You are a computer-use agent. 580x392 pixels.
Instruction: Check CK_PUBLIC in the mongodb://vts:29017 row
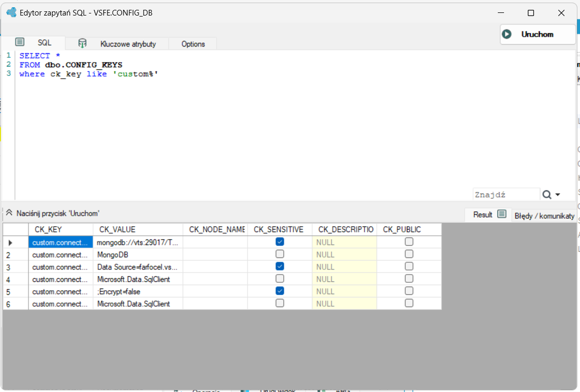[x=409, y=242]
